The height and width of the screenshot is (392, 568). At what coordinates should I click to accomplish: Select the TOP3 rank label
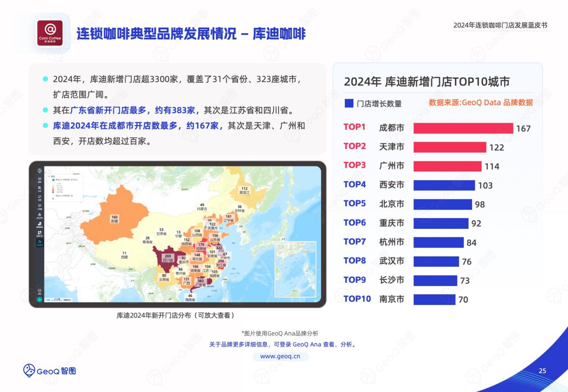coord(354,165)
